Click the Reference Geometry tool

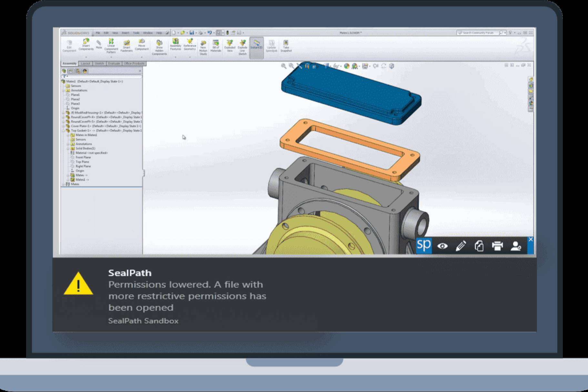coord(190,45)
